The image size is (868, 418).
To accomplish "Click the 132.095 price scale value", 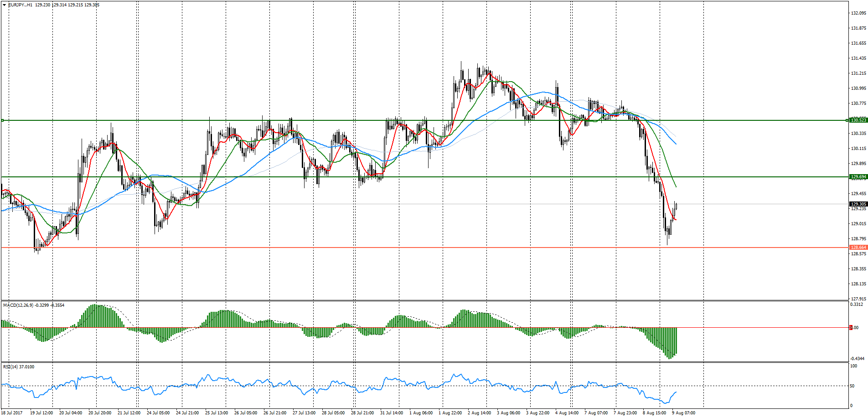I will click(x=858, y=13).
